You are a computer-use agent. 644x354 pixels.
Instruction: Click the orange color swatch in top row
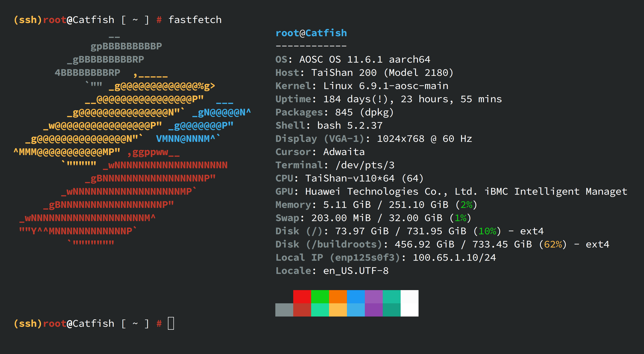point(338,296)
